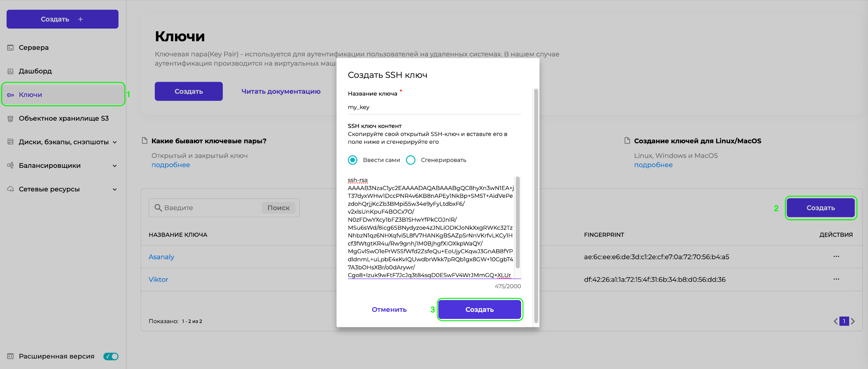Open actions menu for Asanaly key
The width and height of the screenshot is (868, 369).
click(836, 256)
